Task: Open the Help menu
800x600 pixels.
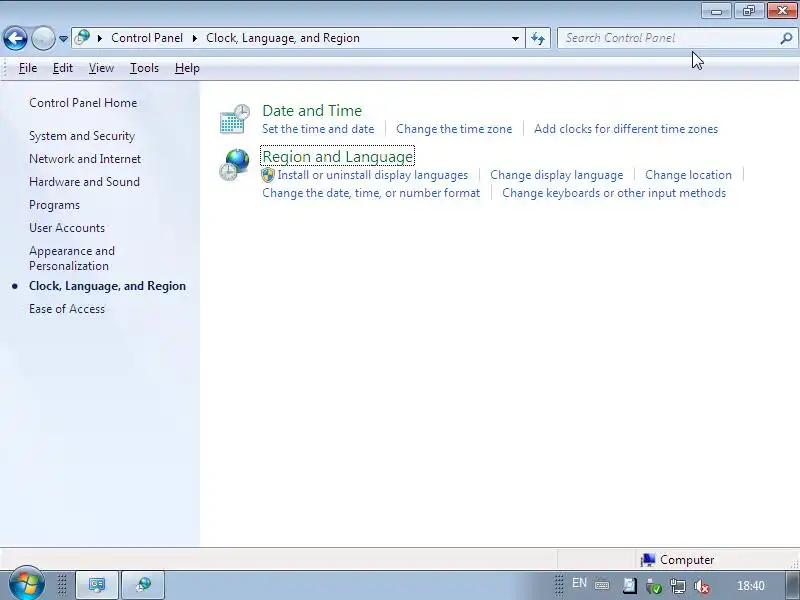Action: click(187, 68)
